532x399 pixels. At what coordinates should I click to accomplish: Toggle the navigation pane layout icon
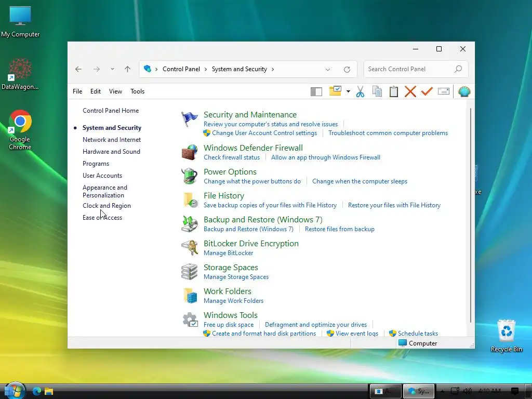[316, 91]
